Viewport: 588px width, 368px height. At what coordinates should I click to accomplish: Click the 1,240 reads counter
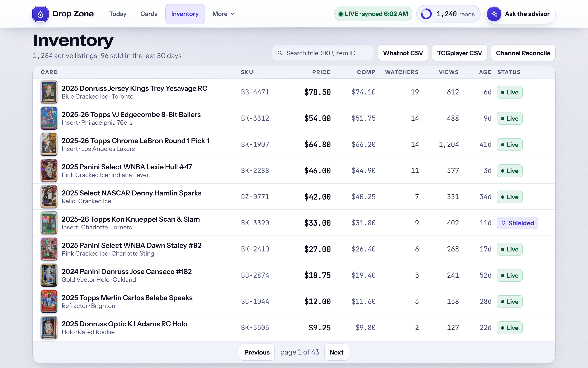point(448,14)
